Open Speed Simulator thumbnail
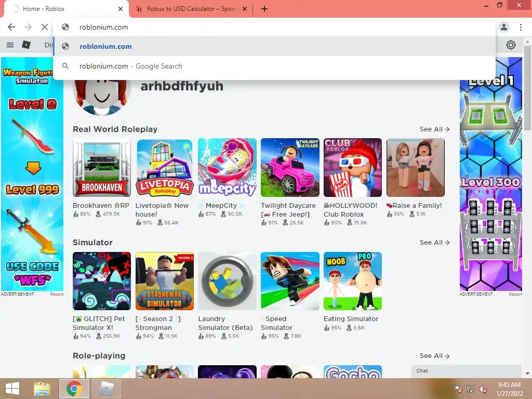This screenshot has width=532, height=399. click(x=290, y=281)
